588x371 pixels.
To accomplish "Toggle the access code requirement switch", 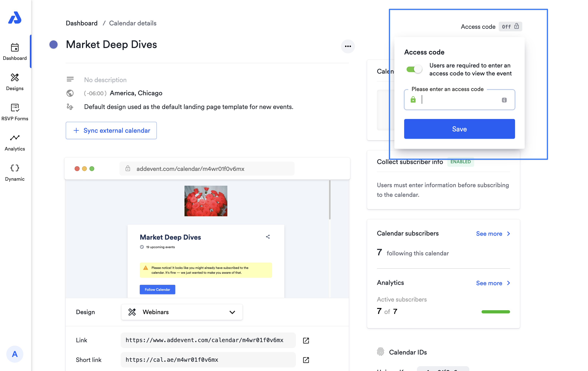I will pyautogui.click(x=414, y=69).
